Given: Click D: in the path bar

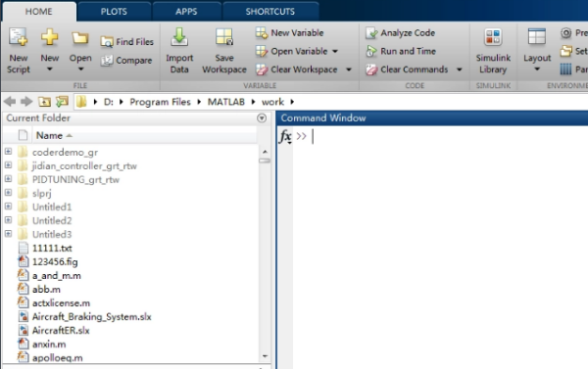Looking at the screenshot, I should click(108, 102).
